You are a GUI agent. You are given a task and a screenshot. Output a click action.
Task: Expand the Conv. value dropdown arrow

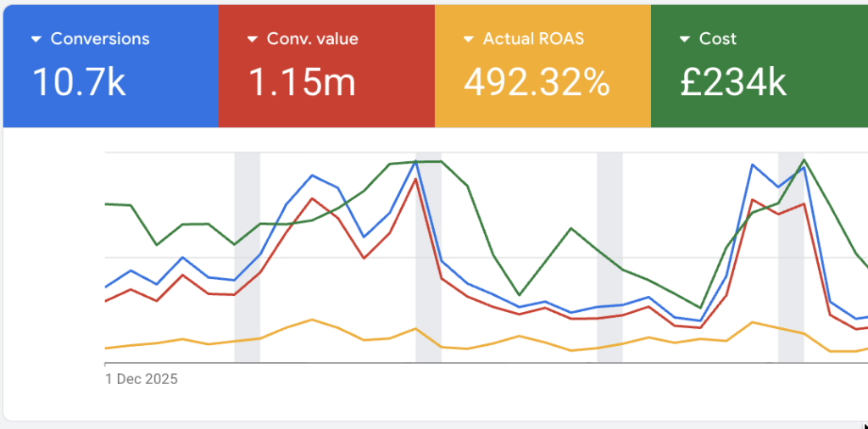coord(253,39)
